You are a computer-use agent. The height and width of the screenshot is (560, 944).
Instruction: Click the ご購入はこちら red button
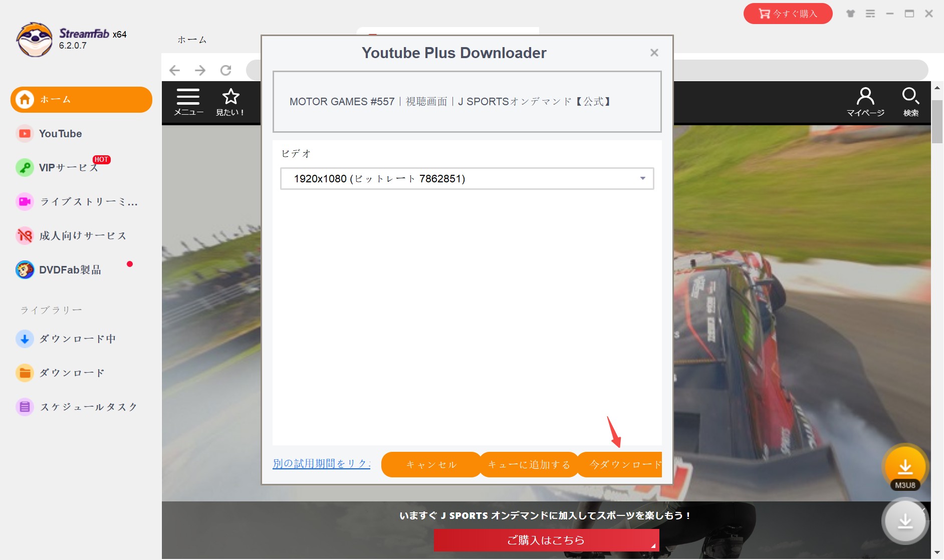coord(546,540)
